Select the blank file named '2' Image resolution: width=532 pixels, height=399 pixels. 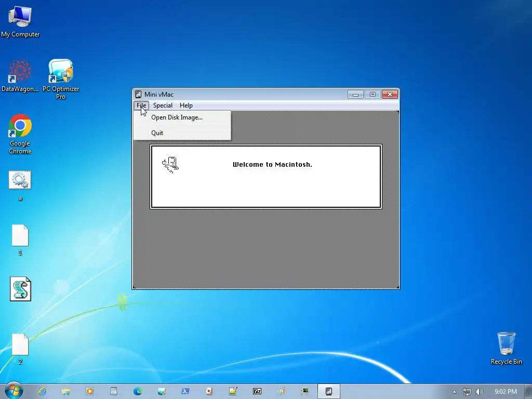(20, 349)
